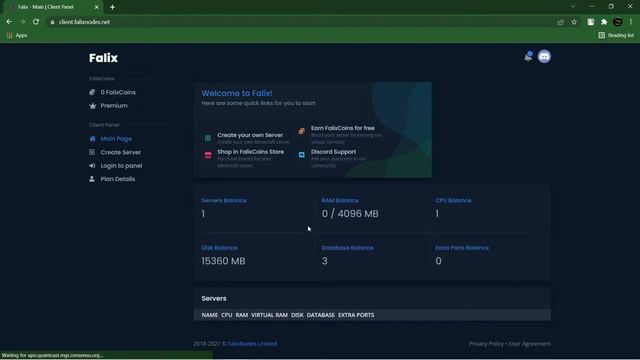Click the Database Balance label

pyautogui.click(x=347, y=248)
